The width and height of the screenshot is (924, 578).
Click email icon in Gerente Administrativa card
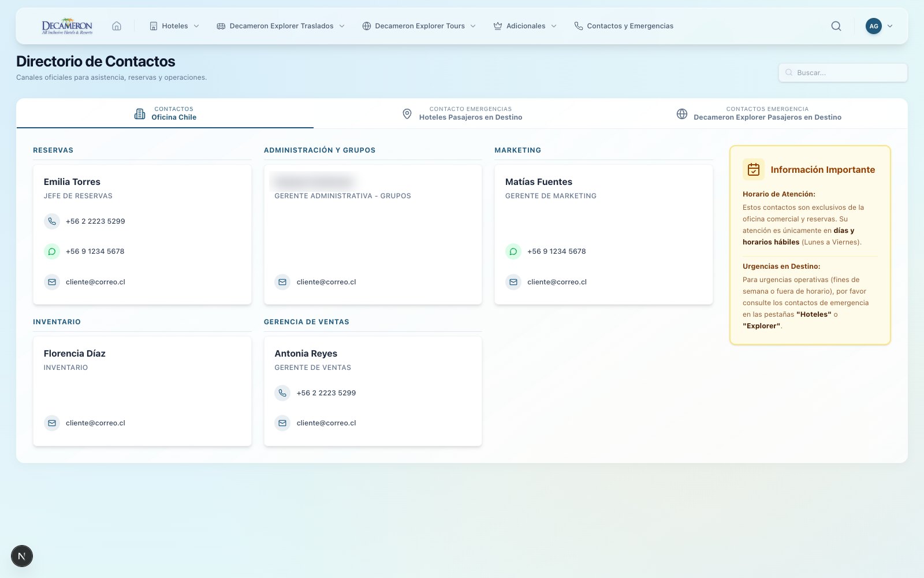click(282, 282)
